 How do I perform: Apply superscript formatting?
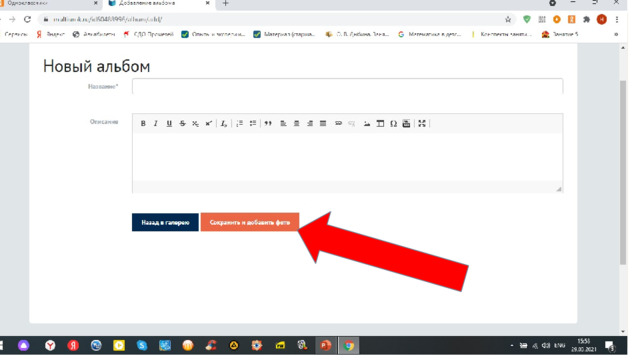pyautogui.click(x=209, y=123)
